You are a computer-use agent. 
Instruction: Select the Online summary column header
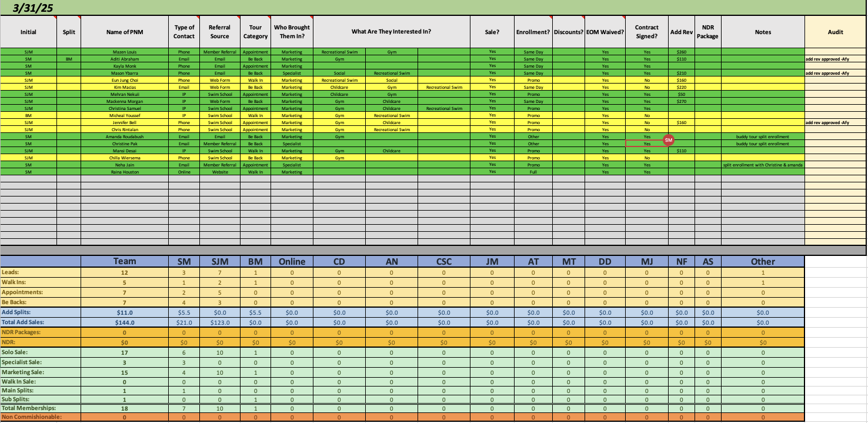tap(292, 262)
